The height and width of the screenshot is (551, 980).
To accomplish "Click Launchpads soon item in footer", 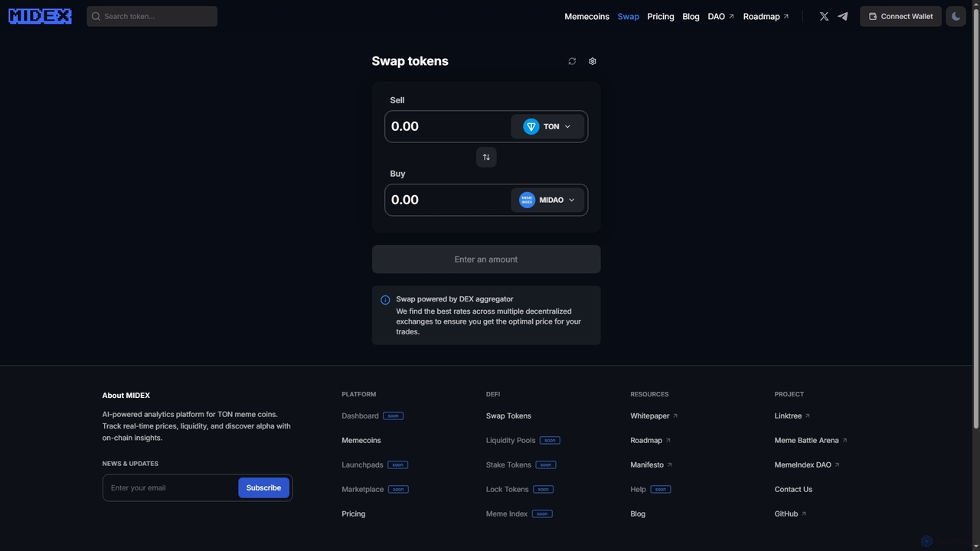I will [375, 465].
